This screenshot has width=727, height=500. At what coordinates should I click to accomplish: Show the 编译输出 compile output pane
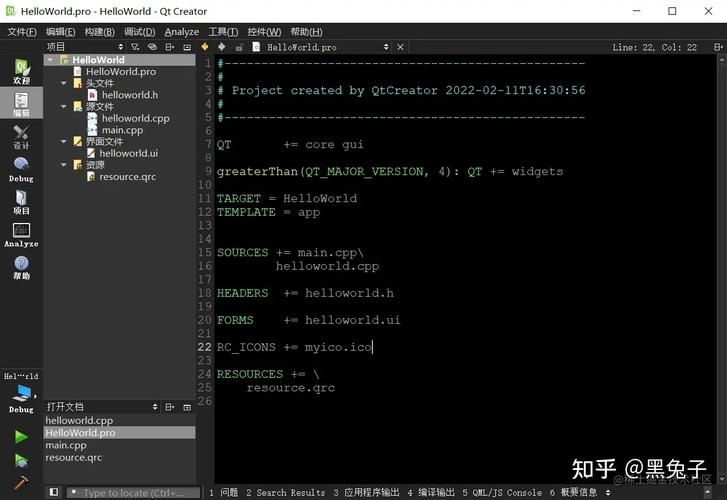[431, 492]
